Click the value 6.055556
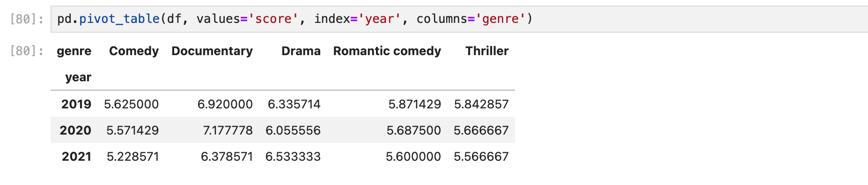The image size is (868, 185). 293,130
